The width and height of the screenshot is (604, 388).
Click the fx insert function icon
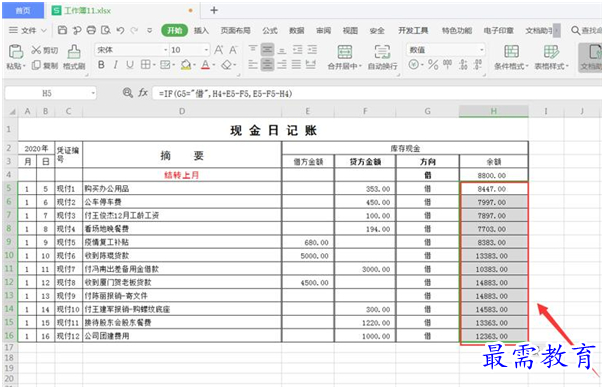click(143, 93)
